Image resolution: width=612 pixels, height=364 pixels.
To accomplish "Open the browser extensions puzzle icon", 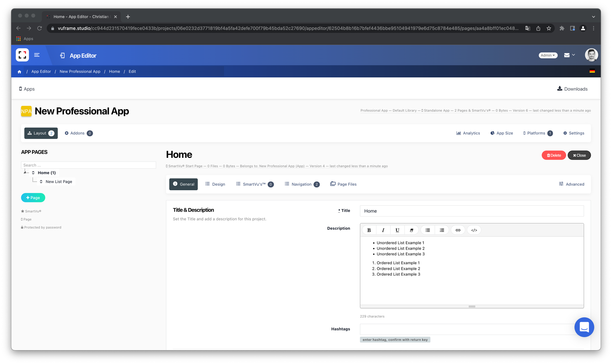I will tap(562, 28).
